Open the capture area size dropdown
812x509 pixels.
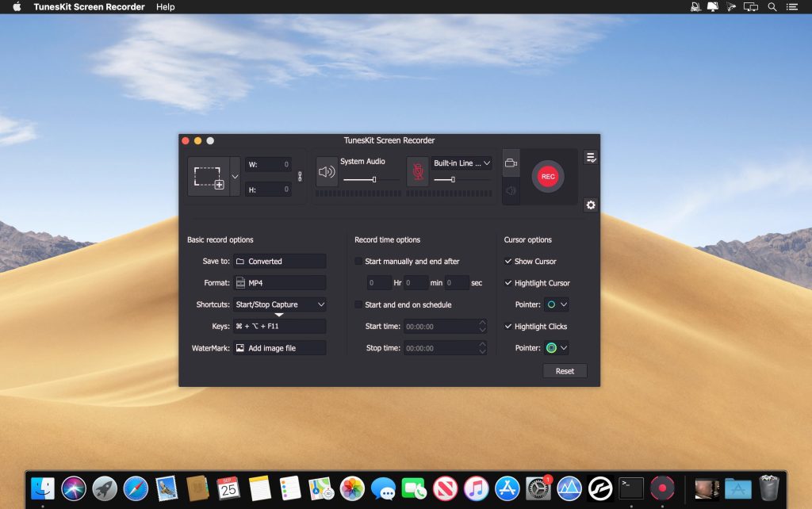click(234, 176)
